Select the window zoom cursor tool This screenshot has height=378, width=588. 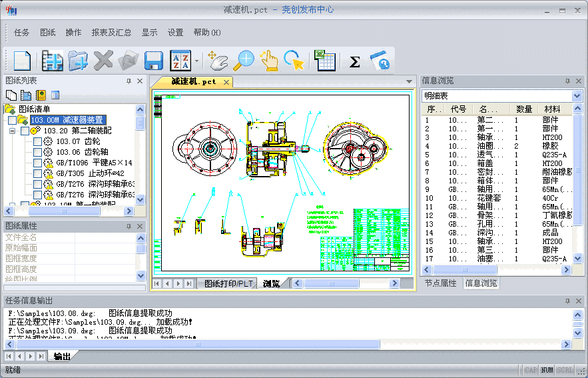point(294,61)
